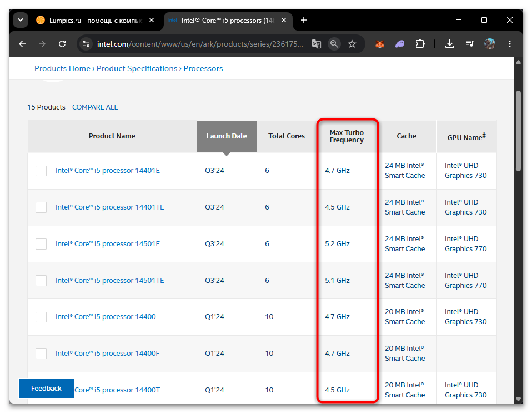Screen dimensions: 532x413
Task: Open a new tab with plus
Action: (304, 21)
